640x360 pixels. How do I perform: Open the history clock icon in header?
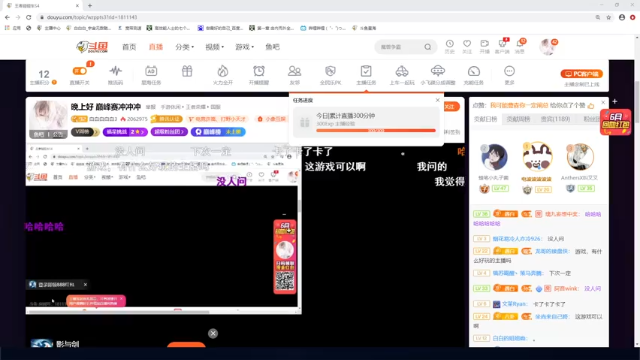pos(449,44)
